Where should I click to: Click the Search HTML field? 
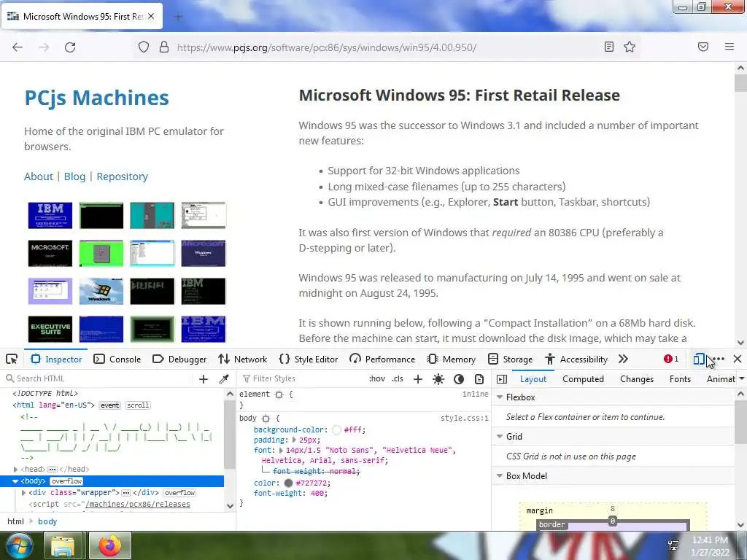[x=99, y=378]
